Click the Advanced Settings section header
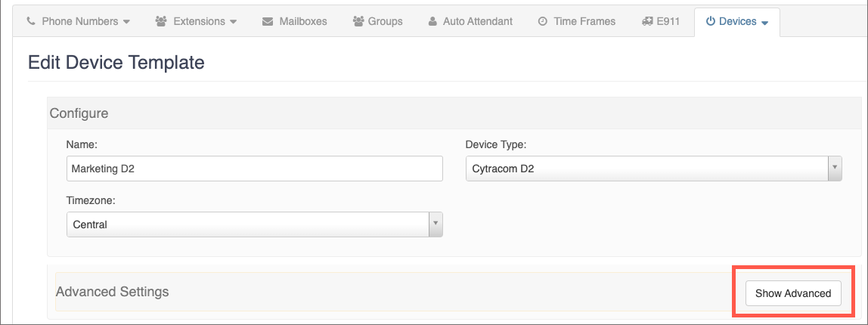Viewport: 868px width, 325px height. (x=112, y=292)
